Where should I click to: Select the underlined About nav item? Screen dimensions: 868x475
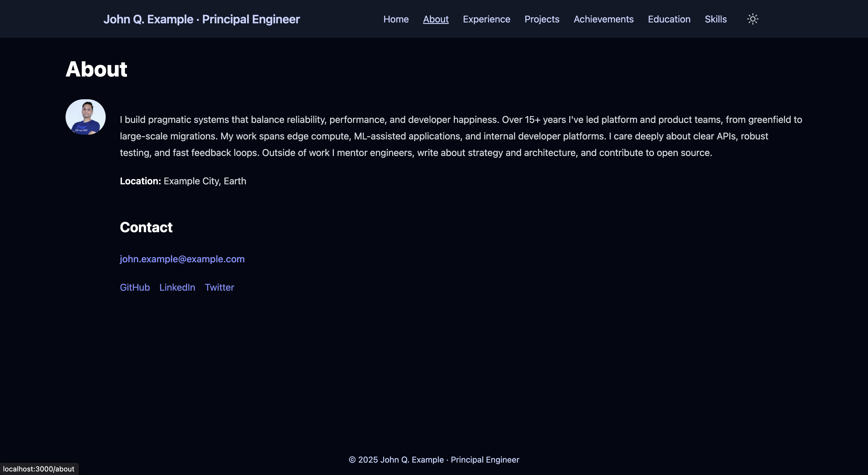pyautogui.click(x=436, y=19)
